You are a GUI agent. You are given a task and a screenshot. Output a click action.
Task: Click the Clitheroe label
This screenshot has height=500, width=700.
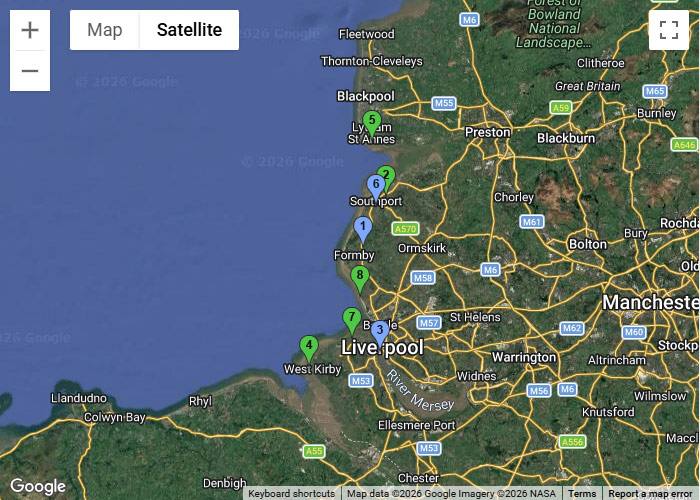point(600,63)
